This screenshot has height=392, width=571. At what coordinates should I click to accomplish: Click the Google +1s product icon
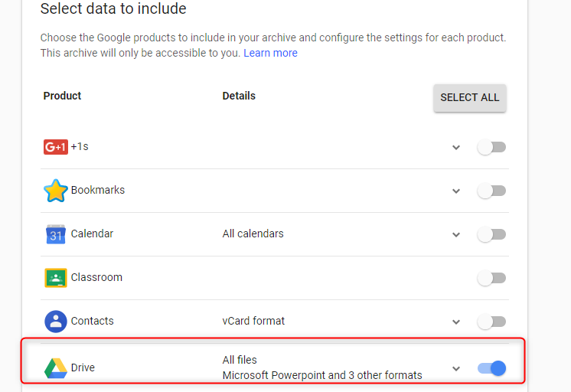coord(56,147)
